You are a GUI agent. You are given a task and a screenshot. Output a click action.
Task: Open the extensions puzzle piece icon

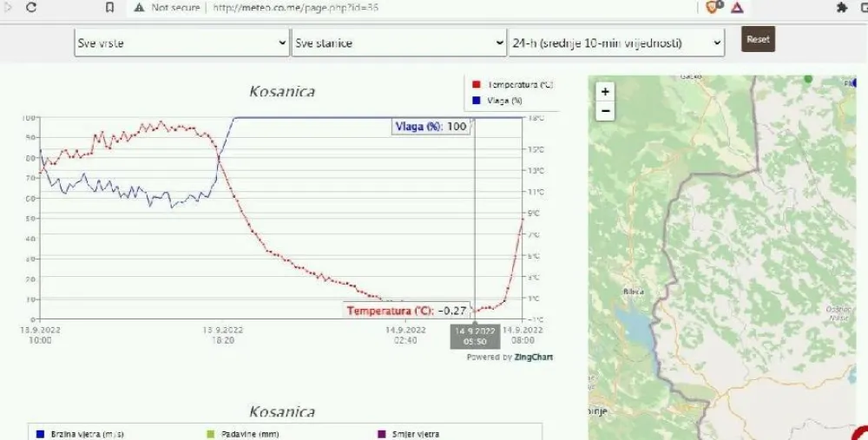click(842, 7)
